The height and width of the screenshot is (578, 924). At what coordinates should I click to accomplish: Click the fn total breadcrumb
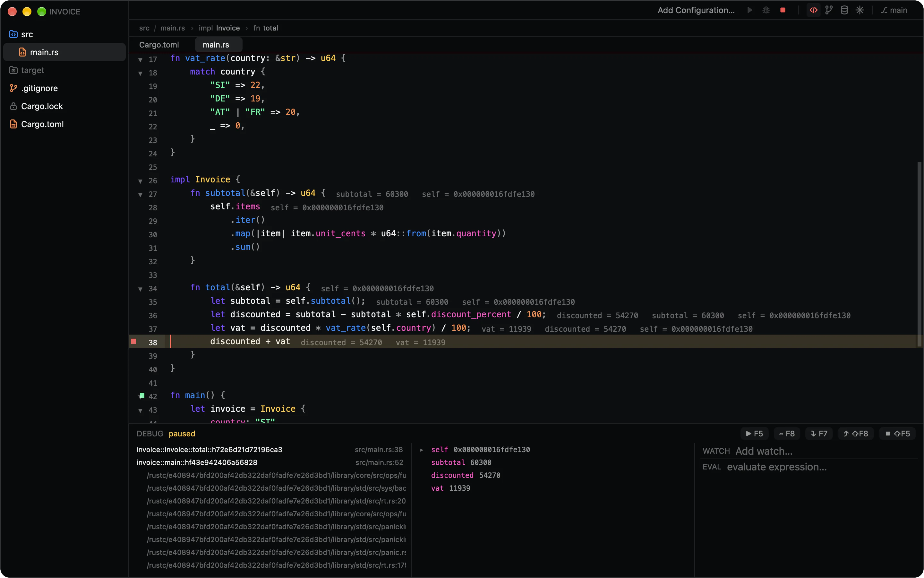(266, 28)
